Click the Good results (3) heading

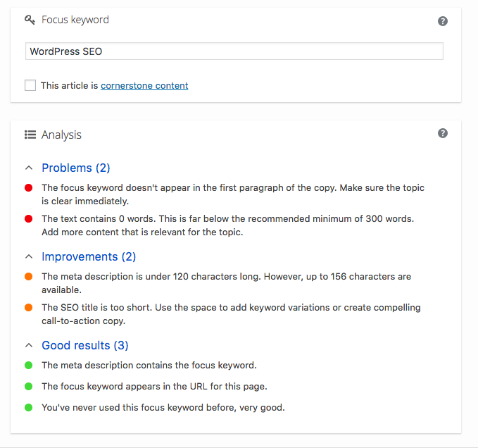(85, 346)
